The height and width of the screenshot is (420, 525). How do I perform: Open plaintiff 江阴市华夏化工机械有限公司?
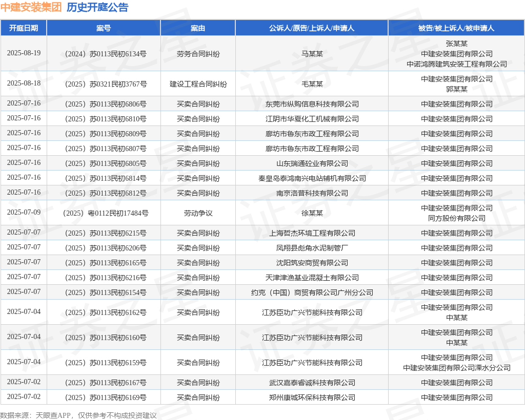[x=312, y=119]
